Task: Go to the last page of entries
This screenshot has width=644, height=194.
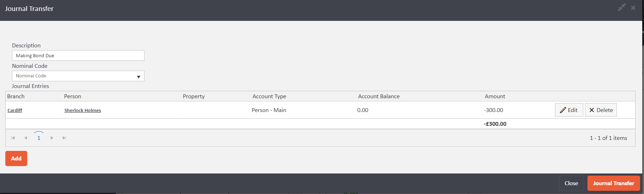Action: (64, 138)
